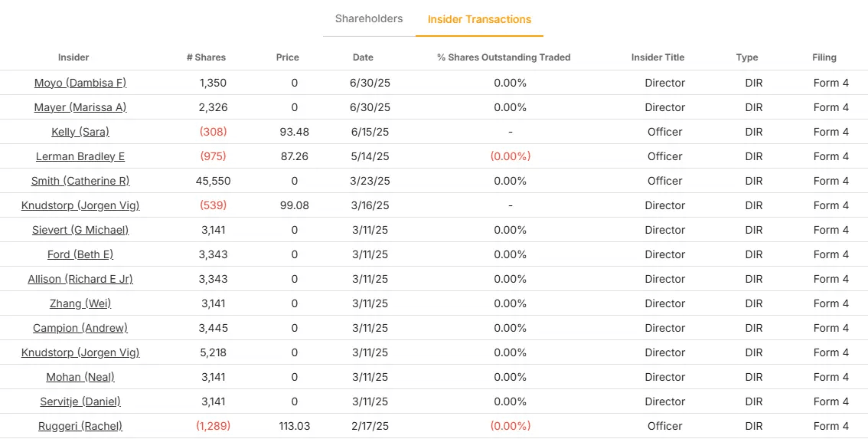Sort by the # Shares column header
This screenshot has width=868, height=439.
click(x=206, y=57)
